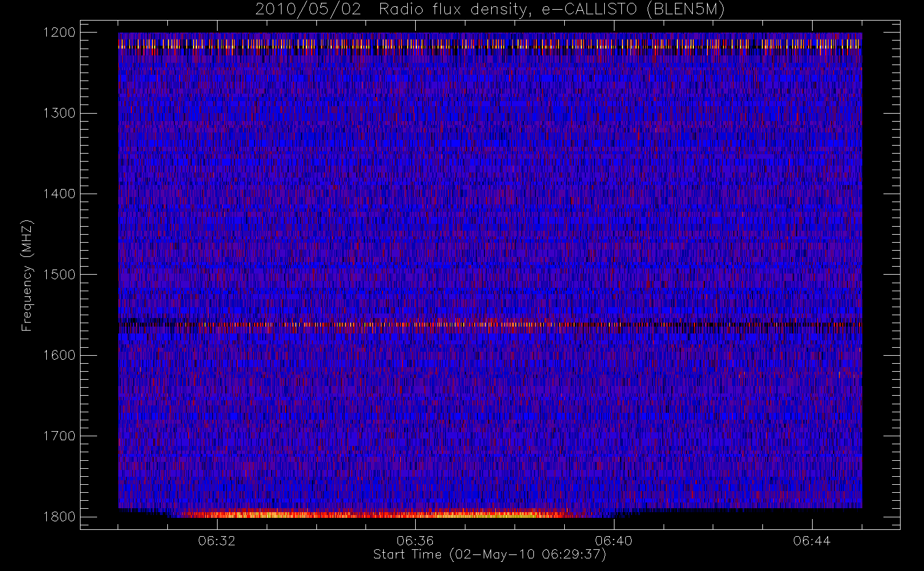Click the Frequency (MHz) axis title
Image resolution: width=924 pixels, height=571 pixels.
pos(27,275)
